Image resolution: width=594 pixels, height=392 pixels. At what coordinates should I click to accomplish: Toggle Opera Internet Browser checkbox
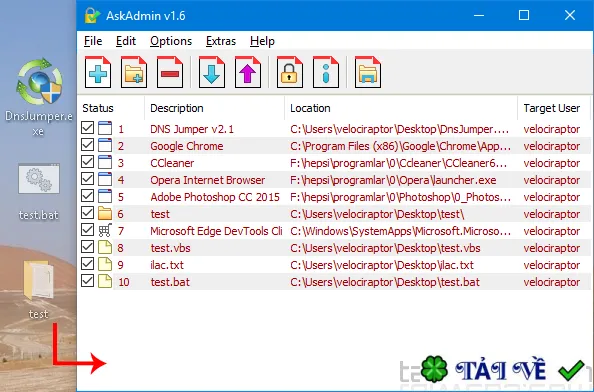coord(88,179)
